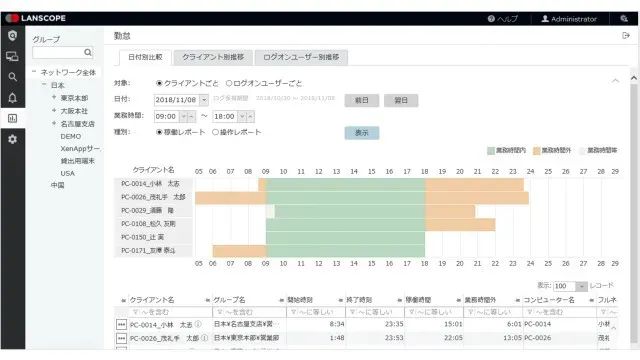Open the 18:00 end time dropdown
Screen dimensions: 640x360
click(242, 117)
